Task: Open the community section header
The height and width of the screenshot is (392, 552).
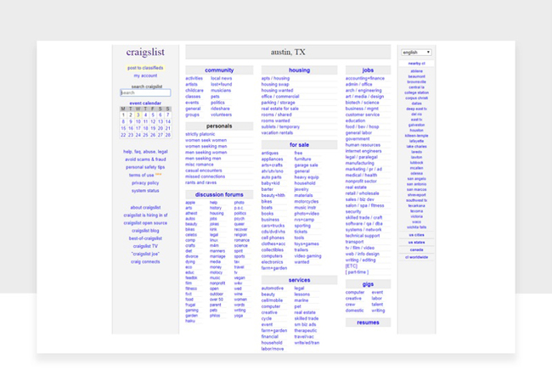Action: tap(219, 70)
